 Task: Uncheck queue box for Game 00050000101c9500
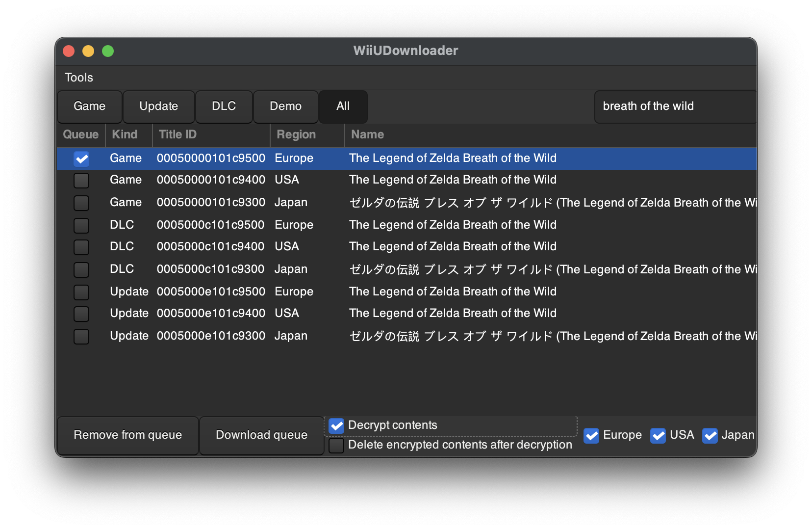click(81, 159)
